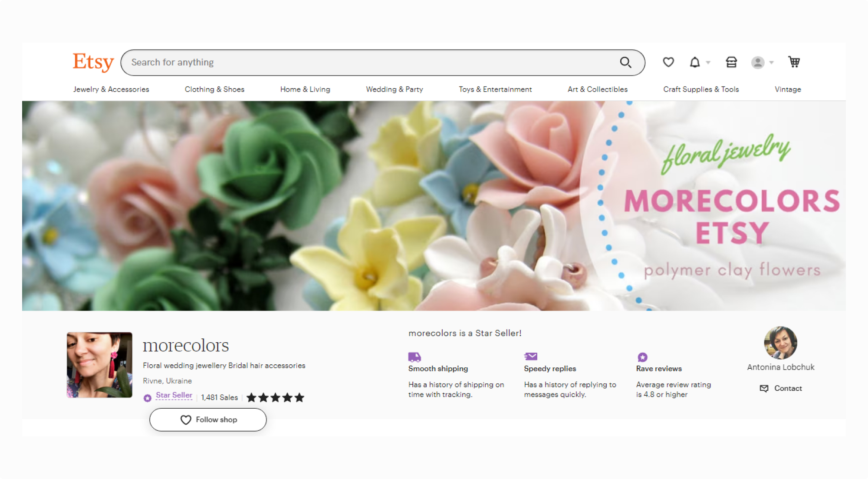Click Contact shop owner link
868x479 pixels.
pos(781,388)
